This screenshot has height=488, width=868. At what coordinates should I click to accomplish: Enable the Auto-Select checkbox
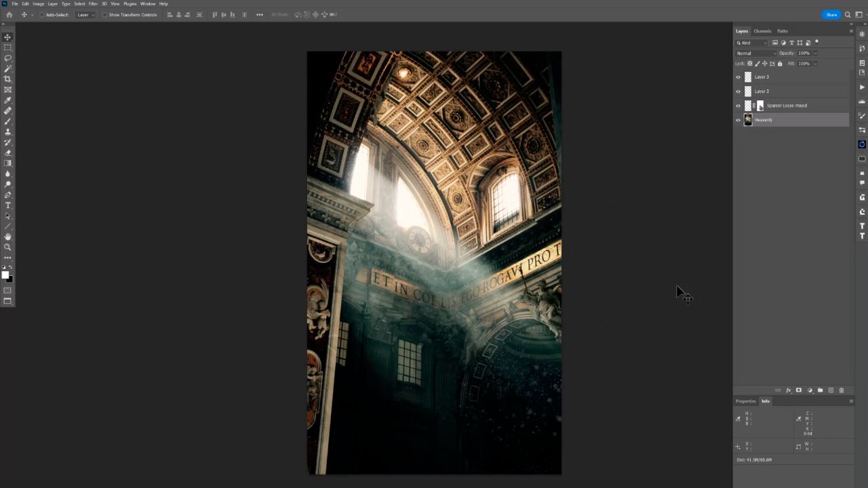pyautogui.click(x=42, y=15)
